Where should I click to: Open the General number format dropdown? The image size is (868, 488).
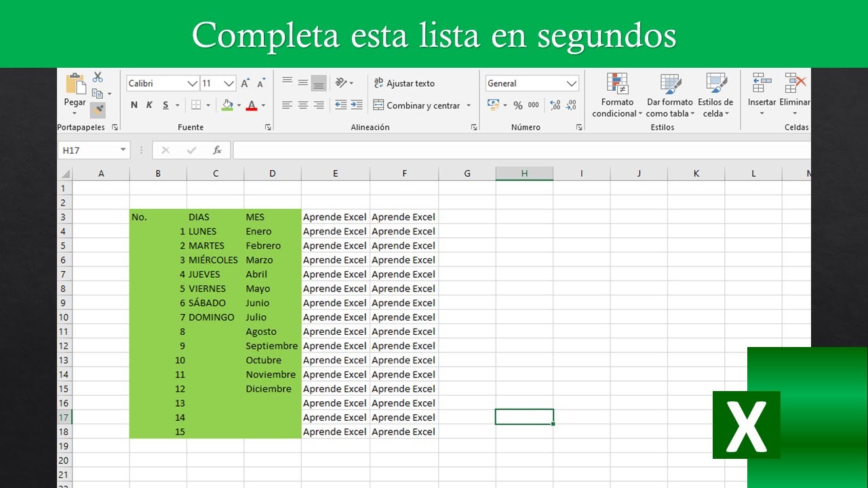tap(572, 83)
